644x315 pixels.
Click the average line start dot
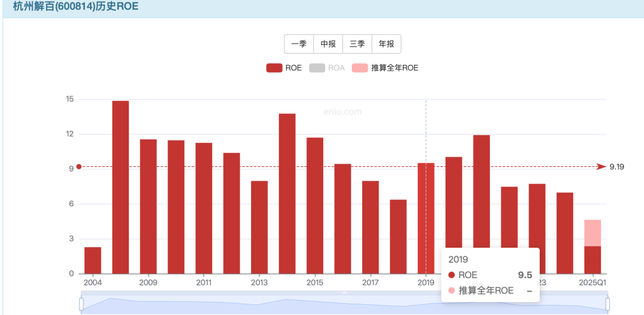(79, 167)
